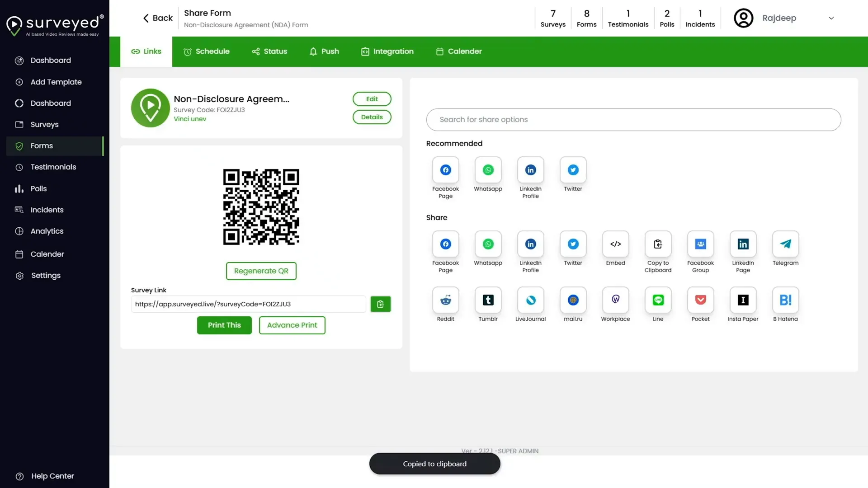The height and width of the screenshot is (488, 868).
Task: Click the WhatsApp share icon in Recommended
Action: 488,169
